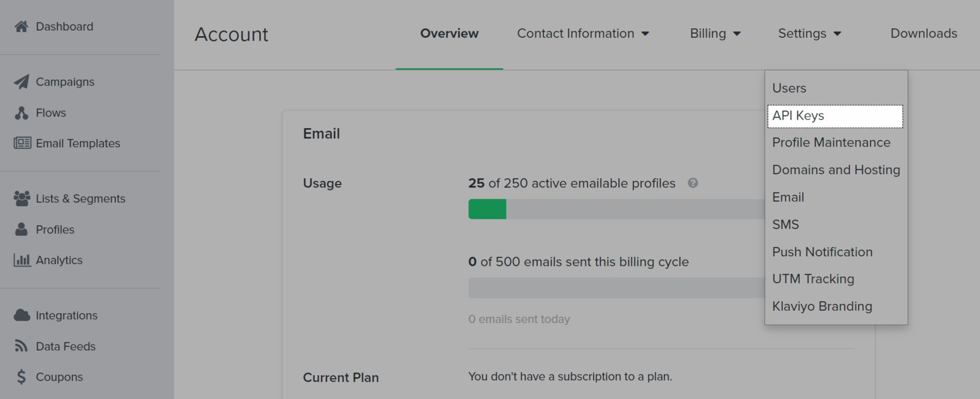Click the Coupons dollar sign icon

pos(21,377)
